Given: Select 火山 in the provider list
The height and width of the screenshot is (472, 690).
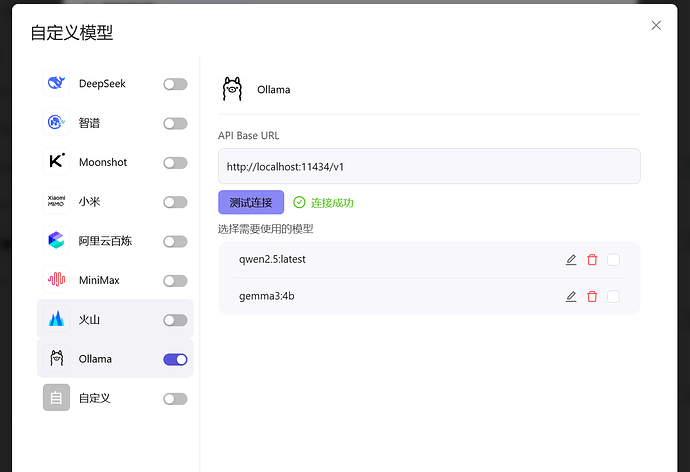Looking at the screenshot, I should [x=90, y=320].
